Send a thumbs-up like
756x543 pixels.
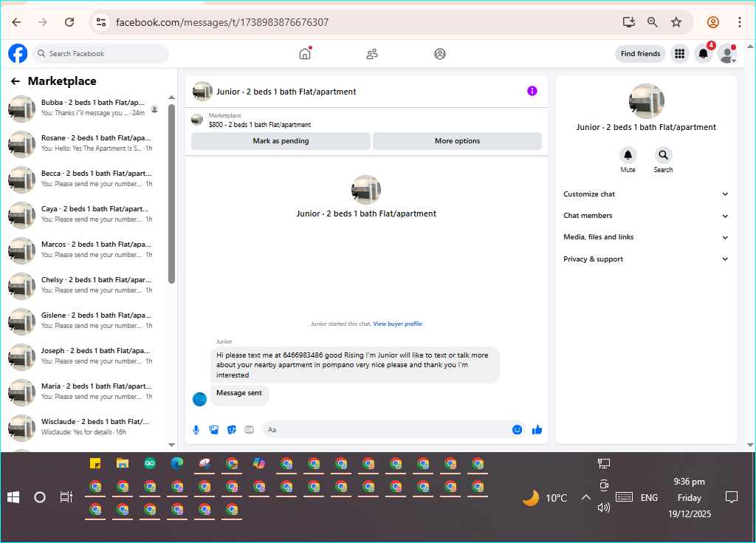537,429
